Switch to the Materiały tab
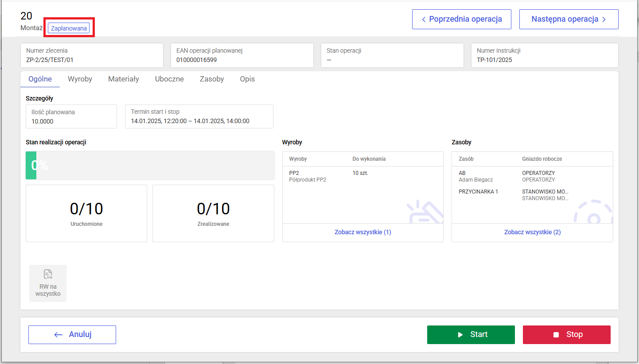The image size is (639, 364). pos(124,79)
